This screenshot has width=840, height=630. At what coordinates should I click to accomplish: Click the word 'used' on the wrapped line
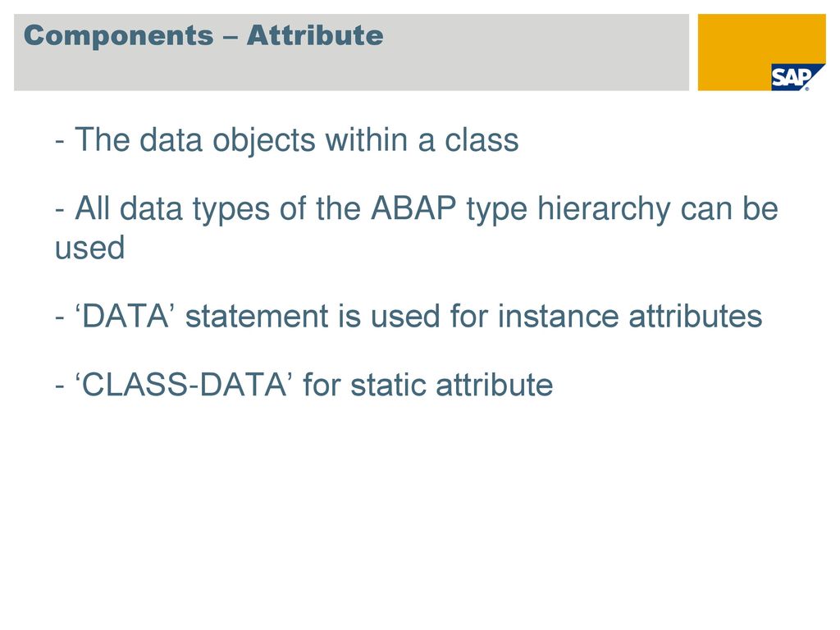point(89,248)
